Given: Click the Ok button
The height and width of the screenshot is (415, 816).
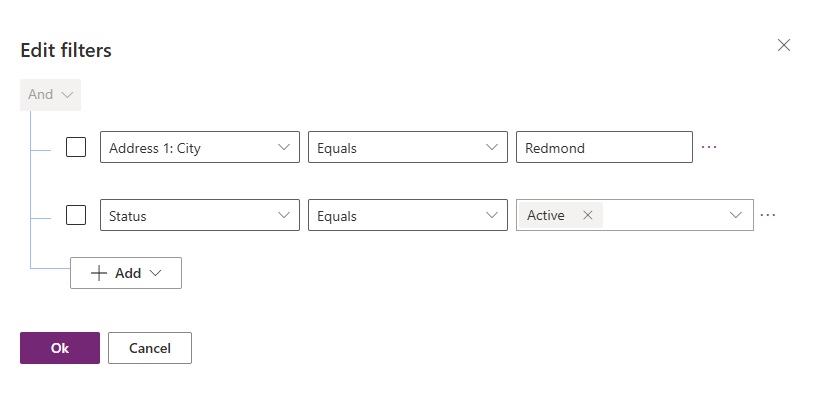Looking at the screenshot, I should point(60,348).
